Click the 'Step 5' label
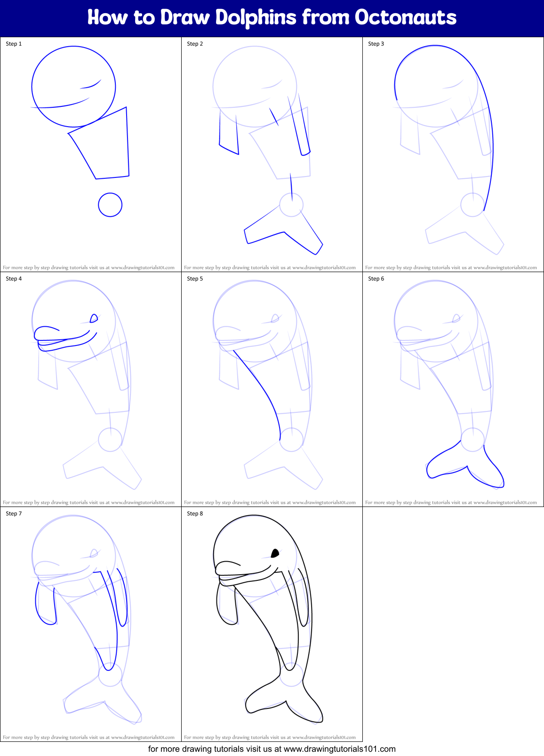Screen dimensions: 544x756 (x=195, y=279)
